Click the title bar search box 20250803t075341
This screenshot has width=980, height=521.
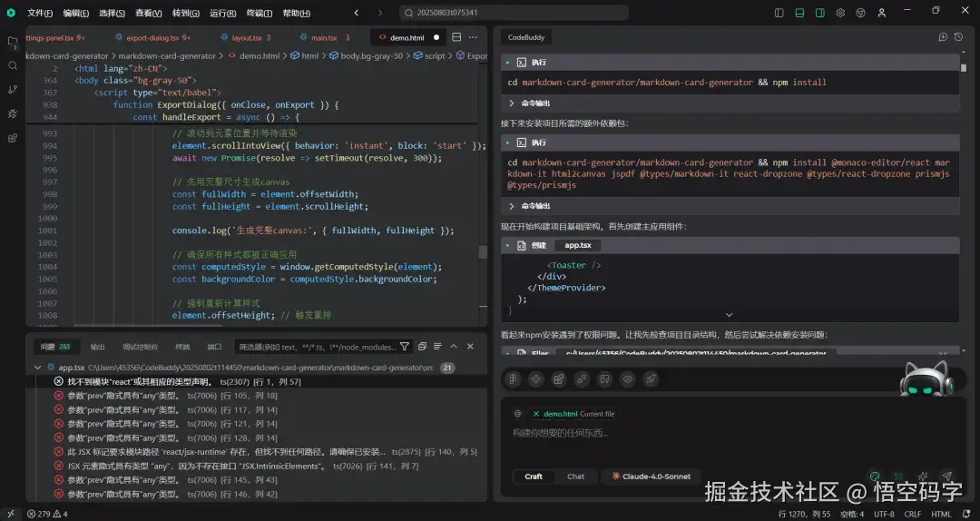(x=514, y=13)
